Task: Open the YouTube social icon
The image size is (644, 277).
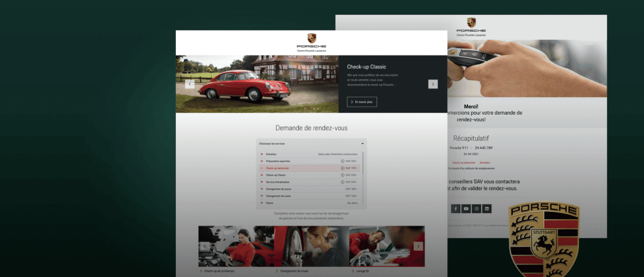Action: (466, 208)
